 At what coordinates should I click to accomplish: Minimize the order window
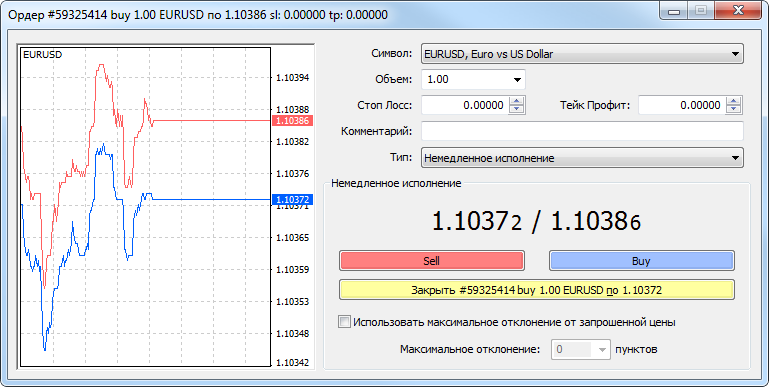click(x=674, y=11)
